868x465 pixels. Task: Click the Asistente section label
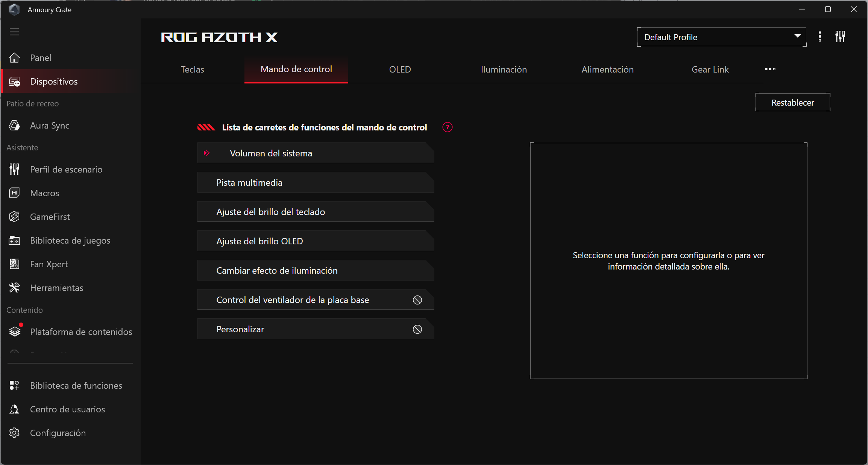[x=22, y=147]
